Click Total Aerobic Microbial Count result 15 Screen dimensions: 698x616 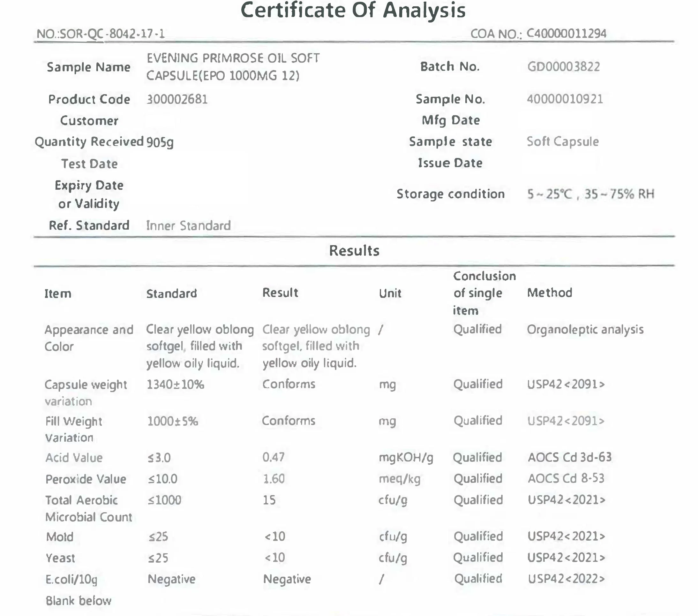[x=269, y=500]
